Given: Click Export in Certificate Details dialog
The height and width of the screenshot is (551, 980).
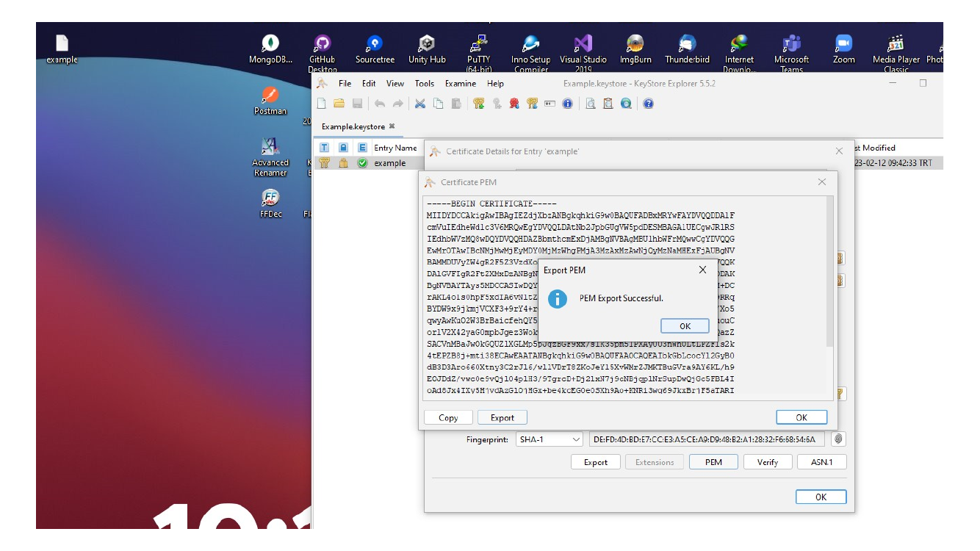Looking at the screenshot, I should click(x=596, y=462).
